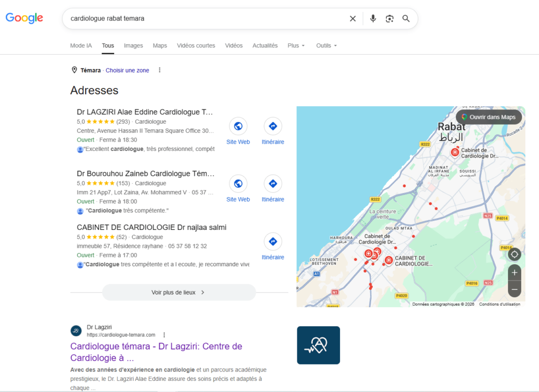Screen dimensions: 539x392
Task: Go to Vidéos courtes tab
Action: 196,45
